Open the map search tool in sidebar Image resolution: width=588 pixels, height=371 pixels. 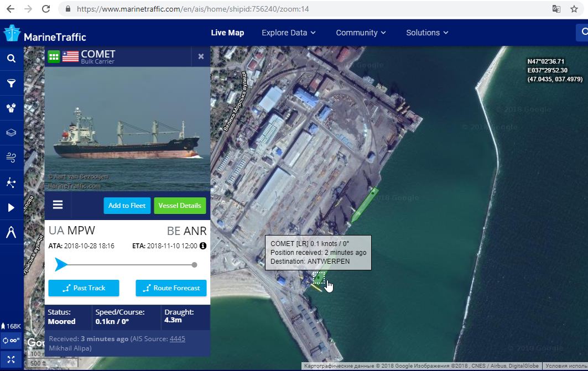click(x=11, y=59)
